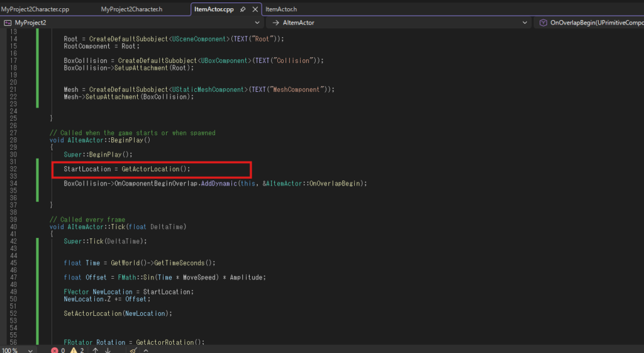
Task: Switch to ItemActor.h tab
Action: pos(281,9)
